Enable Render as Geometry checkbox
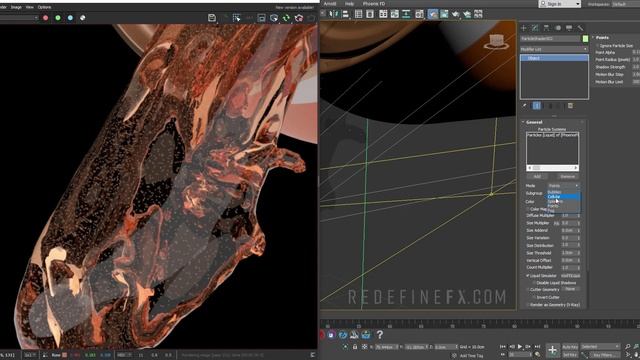 coord(528,305)
